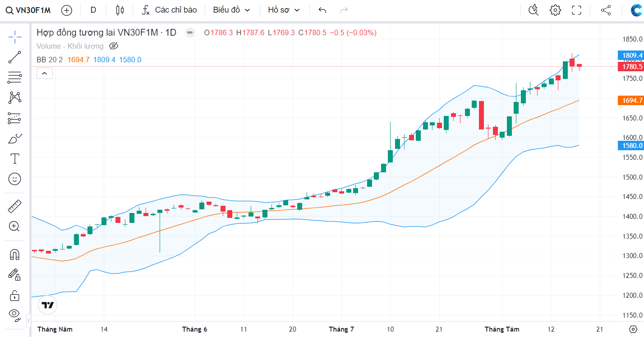This screenshot has width=644, height=337.
Task: Expand Biểu đồ dropdown menu
Action: pos(231,10)
